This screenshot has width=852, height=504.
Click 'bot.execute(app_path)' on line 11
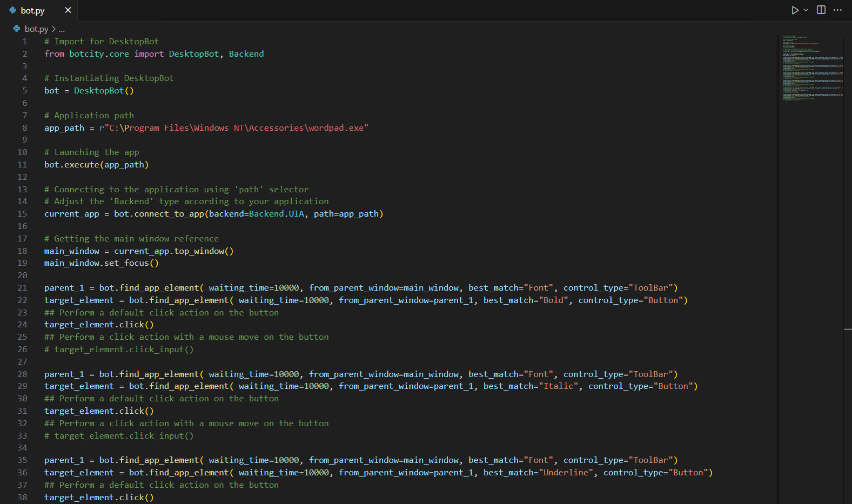tap(96, 165)
